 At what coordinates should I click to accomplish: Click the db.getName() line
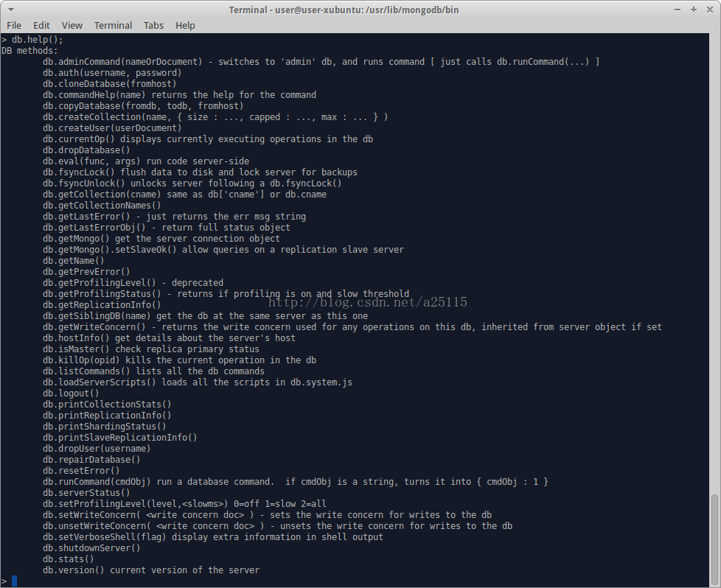[x=74, y=261]
